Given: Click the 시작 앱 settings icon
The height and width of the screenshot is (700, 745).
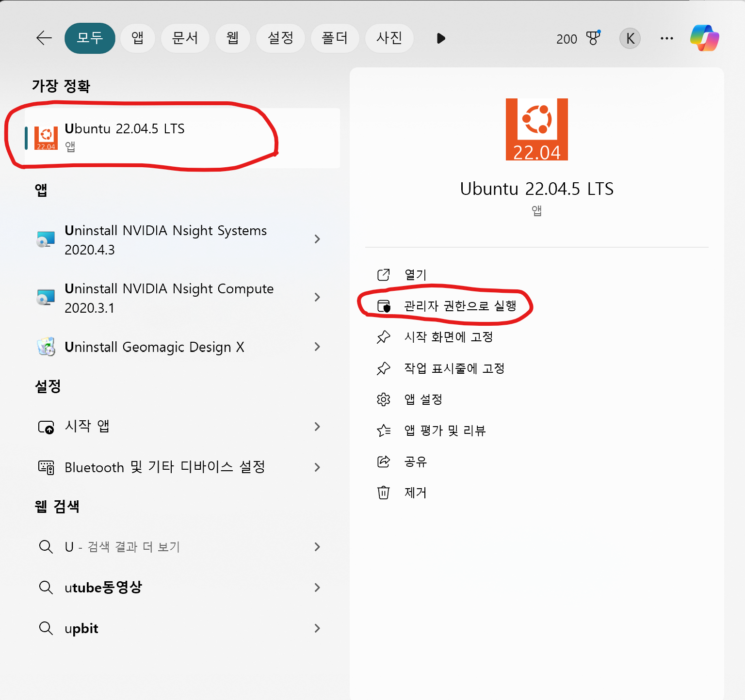Looking at the screenshot, I should 46,427.
